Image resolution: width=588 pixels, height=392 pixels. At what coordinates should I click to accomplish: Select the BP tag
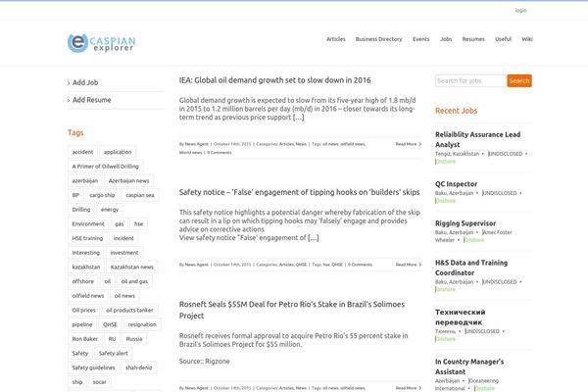point(75,195)
